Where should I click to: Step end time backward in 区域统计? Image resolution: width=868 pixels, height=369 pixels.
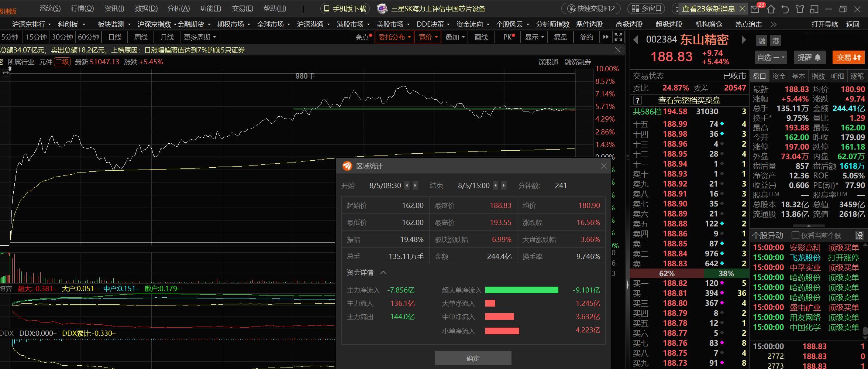click(x=496, y=185)
